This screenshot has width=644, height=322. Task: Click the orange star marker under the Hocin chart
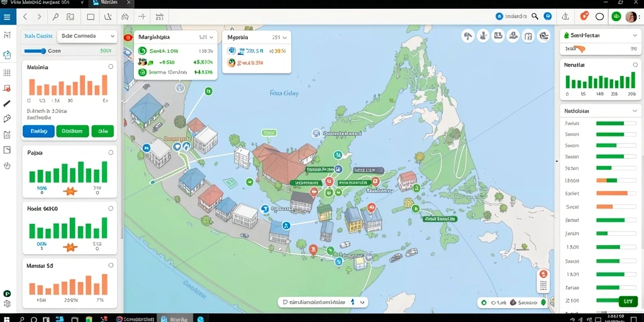pos(70,247)
